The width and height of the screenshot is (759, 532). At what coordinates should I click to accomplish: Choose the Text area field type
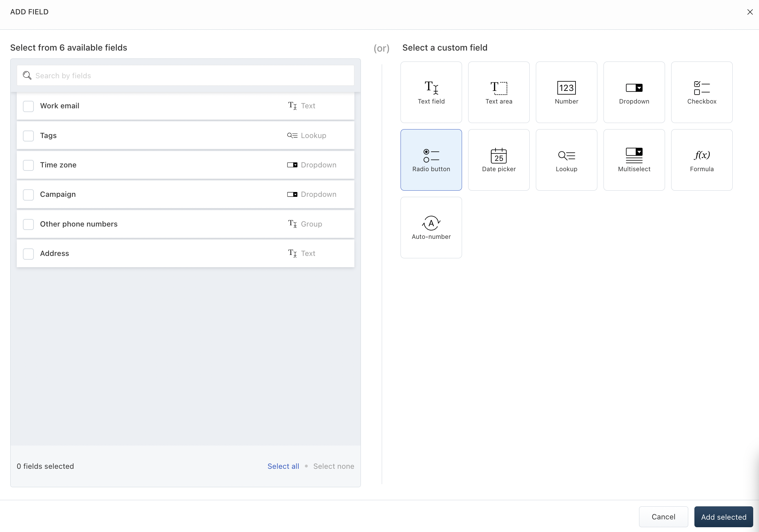499,92
